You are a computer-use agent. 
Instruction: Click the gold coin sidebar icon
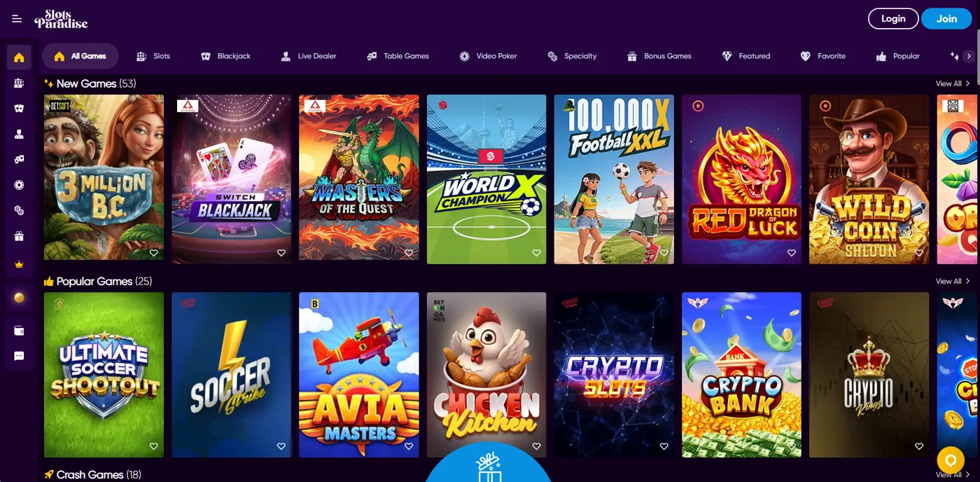[19, 298]
